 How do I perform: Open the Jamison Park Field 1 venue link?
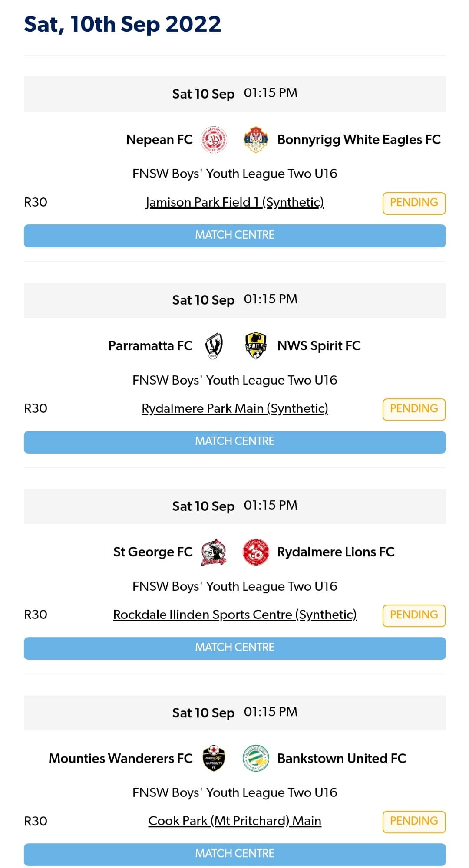pos(235,202)
